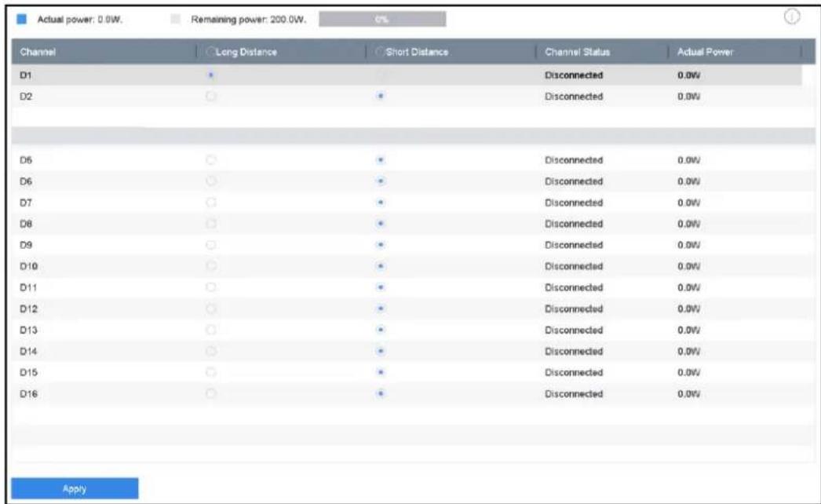Viewport: 821px width, 504px height.
Task: Select Short Distance for channel D12
Action: (381, 309)
